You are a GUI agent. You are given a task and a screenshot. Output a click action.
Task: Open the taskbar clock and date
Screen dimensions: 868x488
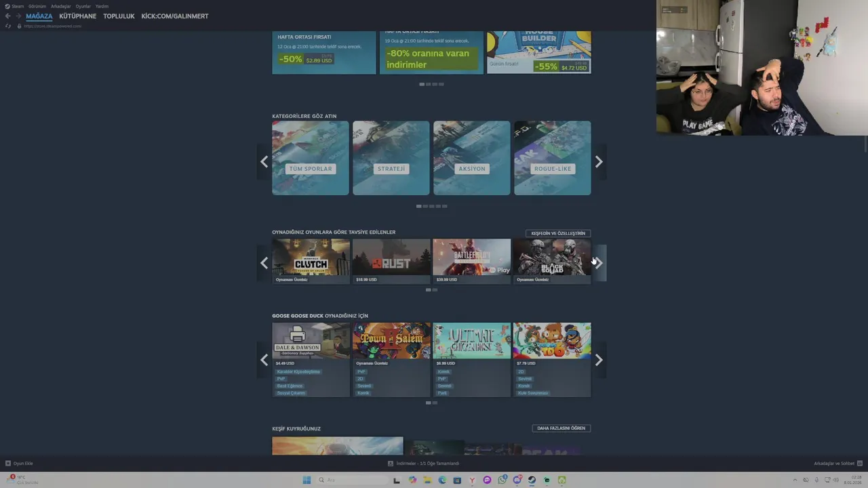pos(852,480)
